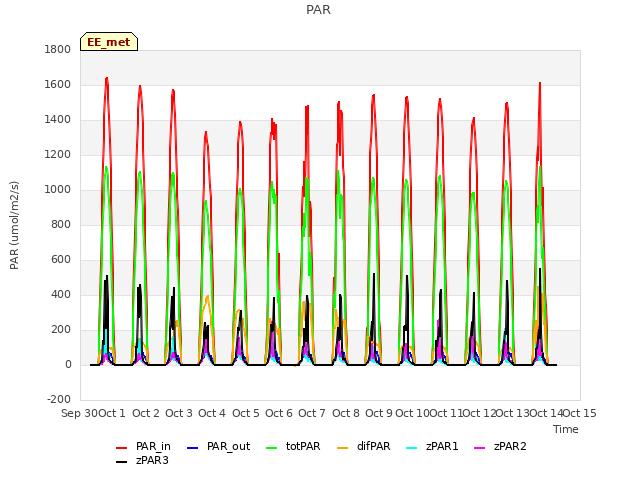This screenshot has width=640, height=480.
Task: Click the Oct 2 x-axis date label
Action: point(146,413)
